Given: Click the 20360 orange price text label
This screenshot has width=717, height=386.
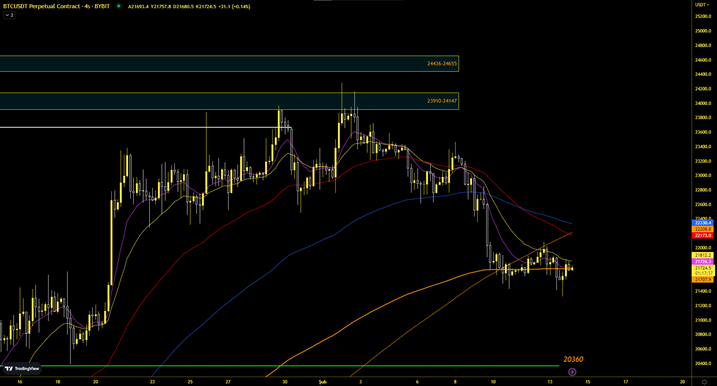Looking at the screenshot, I should click(573, 359).
